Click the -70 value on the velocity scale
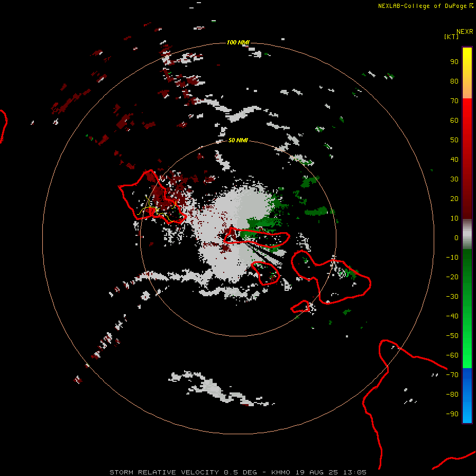 pos(452,375)
